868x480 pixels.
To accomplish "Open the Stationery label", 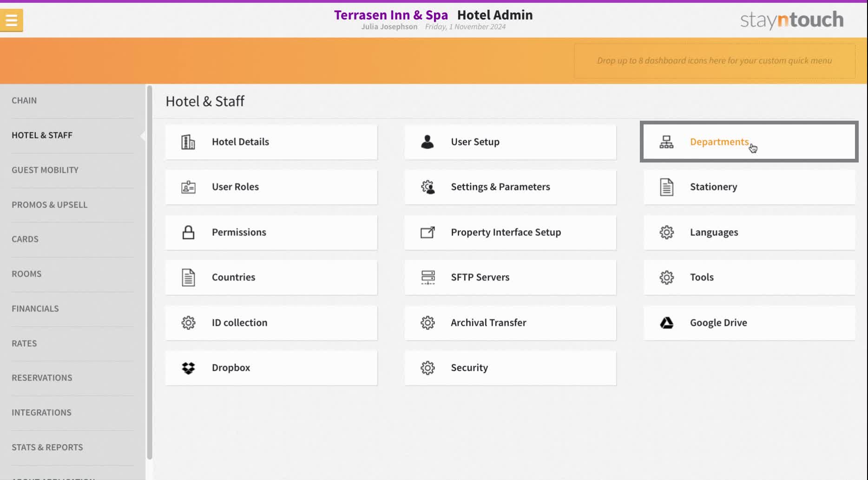I will click(713, 187).
